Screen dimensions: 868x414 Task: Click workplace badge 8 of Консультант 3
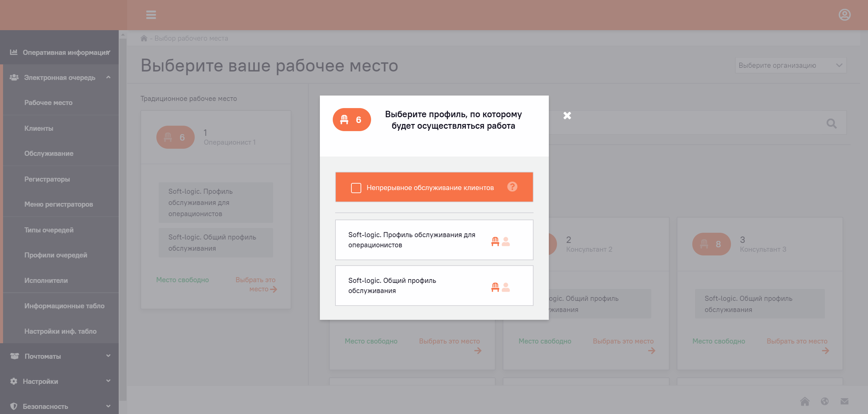pos(711,244)
